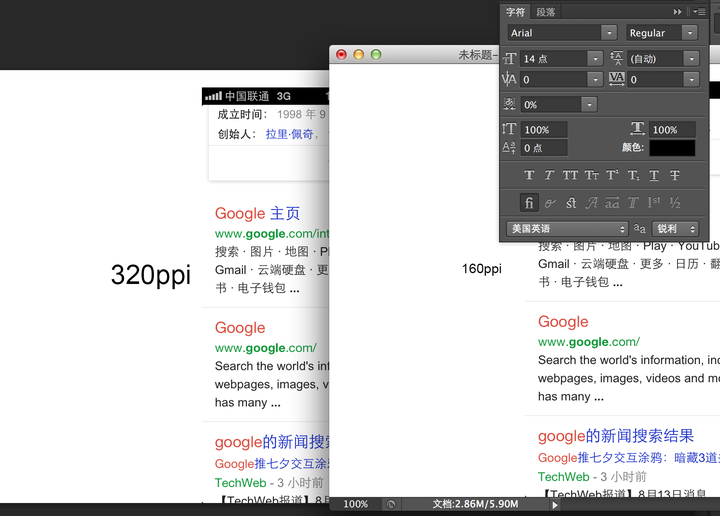This screenshot has height=516, width=720.
Task: Click the tsume 0% icon
Action: (x=509, y=104)
